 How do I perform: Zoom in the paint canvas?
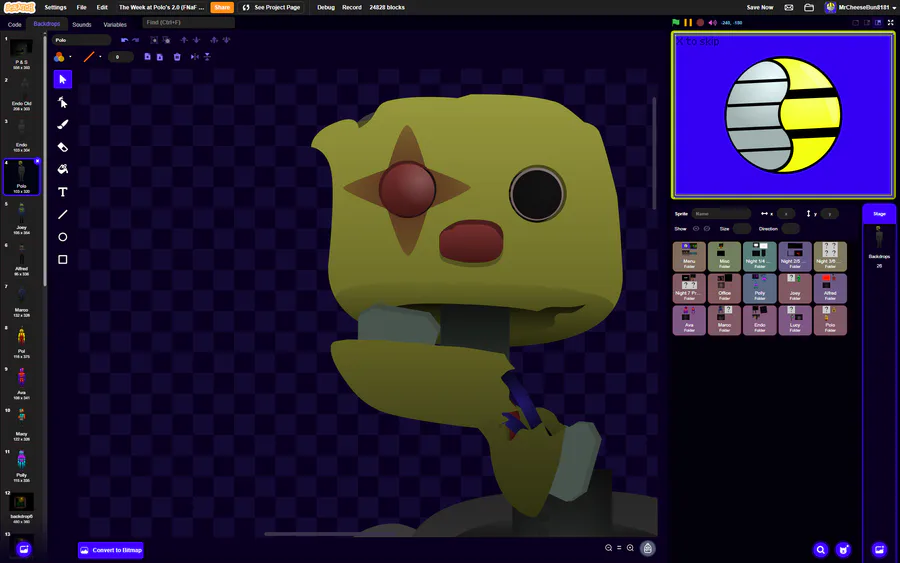(630, 548)
